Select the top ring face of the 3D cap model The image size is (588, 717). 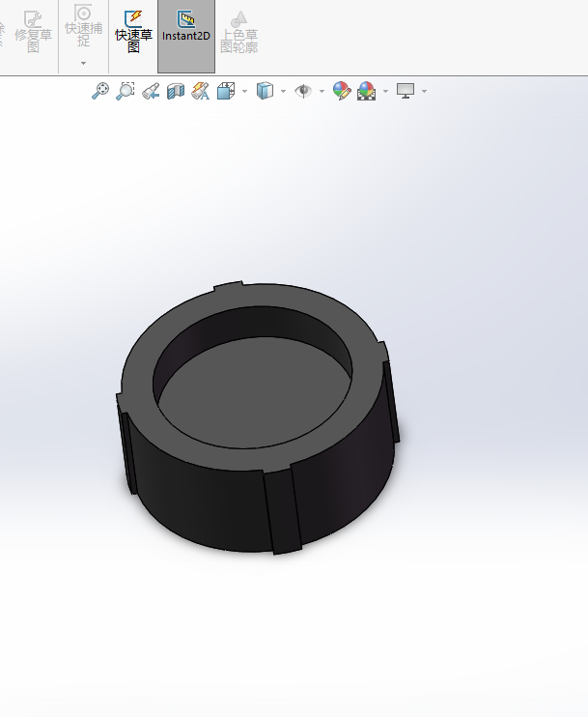(x=137, y=375)
